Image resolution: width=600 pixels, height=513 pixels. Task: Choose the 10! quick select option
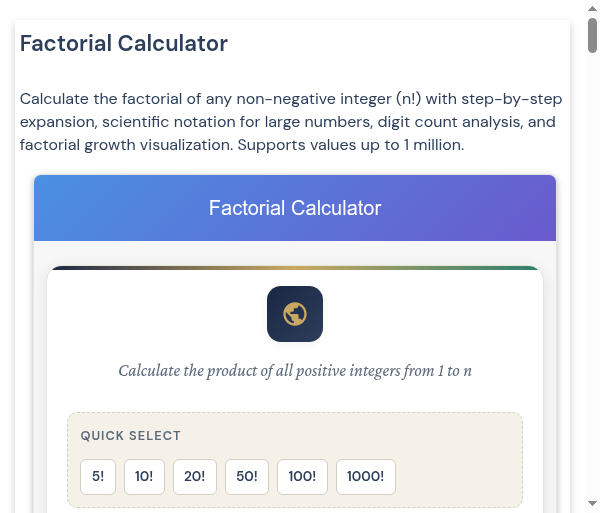pos(144,477)
